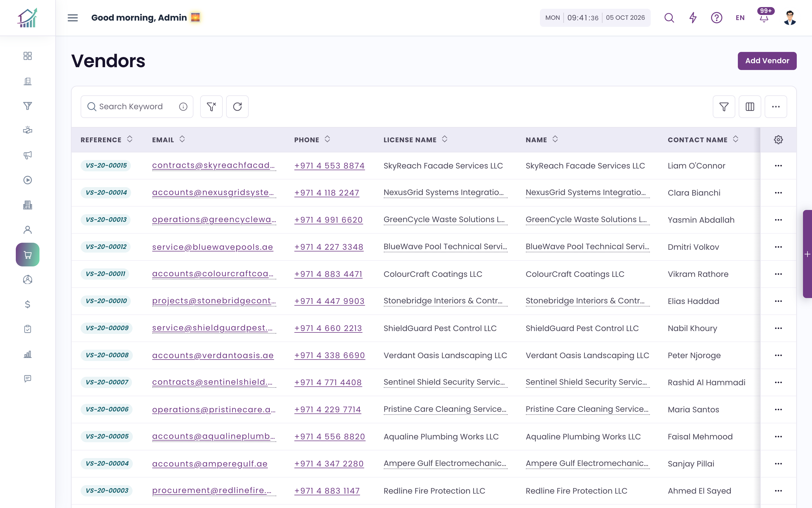This screenshot has height=508, width=812.
Task: Sort by Reference column
Action: [129, 139]
